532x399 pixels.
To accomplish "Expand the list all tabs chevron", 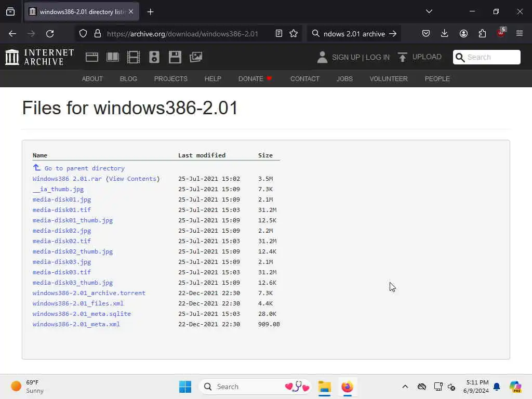I will [x=429, y=11].
